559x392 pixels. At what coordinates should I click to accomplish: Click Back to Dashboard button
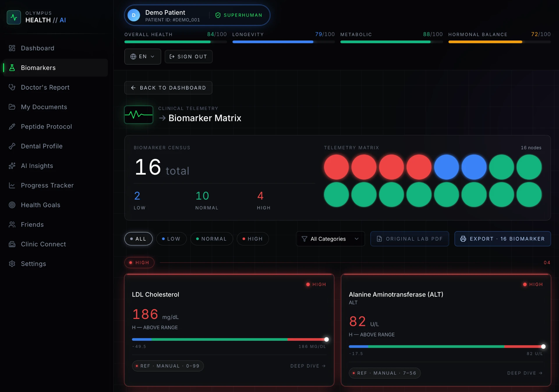[x=168, y=88]
